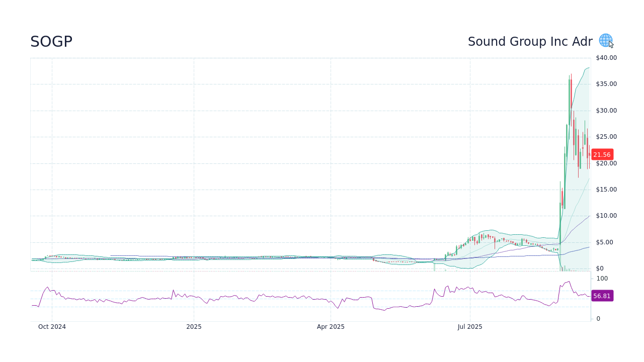Click the SOGP ticker symbol heading
This screenshot has width=644, height=362.
(51, 41)
